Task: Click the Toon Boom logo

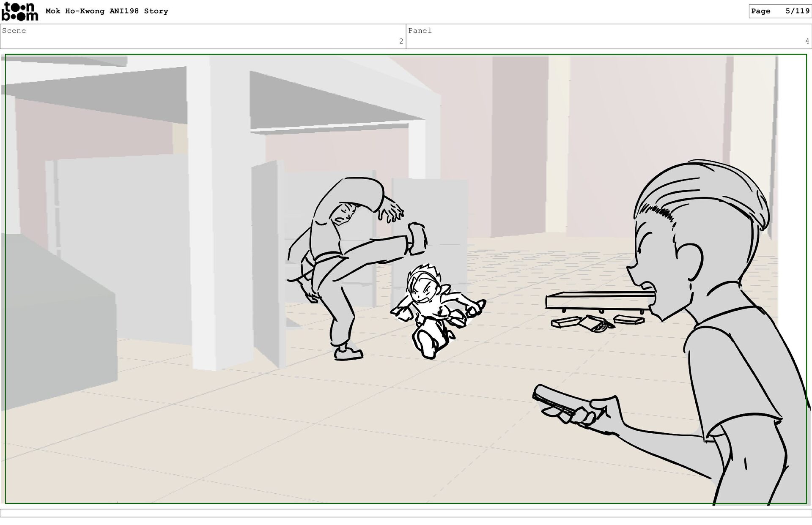Action: [x=20, y=11]
